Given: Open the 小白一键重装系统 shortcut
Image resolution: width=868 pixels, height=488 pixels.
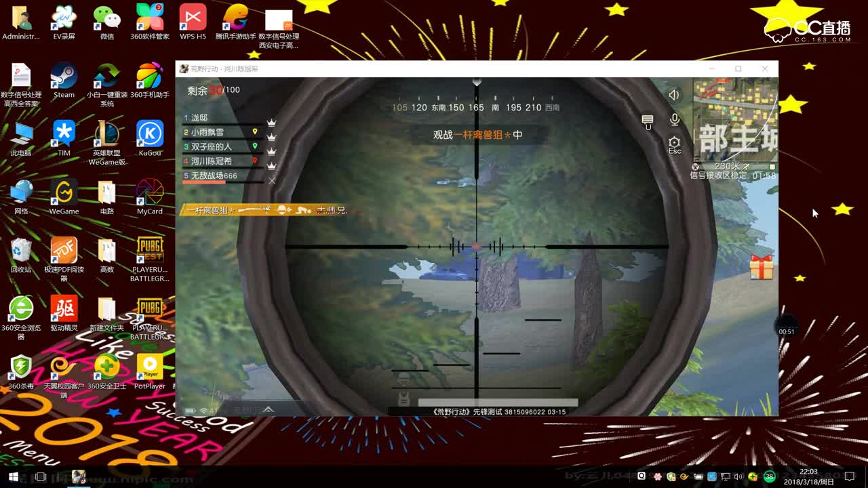Looking at the screenshot, I should [106, 86].
